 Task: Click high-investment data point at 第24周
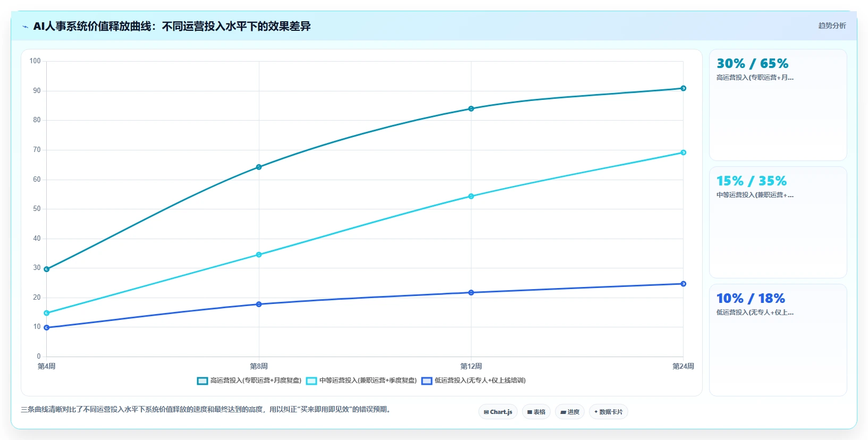point(683,89)
